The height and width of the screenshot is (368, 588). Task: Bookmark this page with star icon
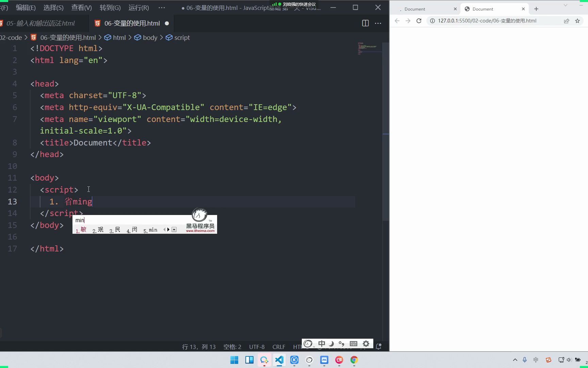pyautogui.click(x=577, y=21)
